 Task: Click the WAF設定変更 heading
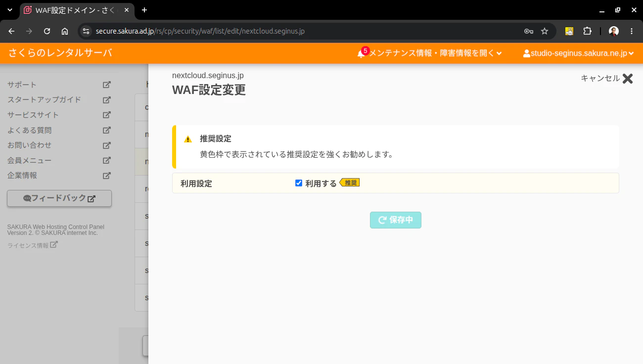(x=209, y=90)
